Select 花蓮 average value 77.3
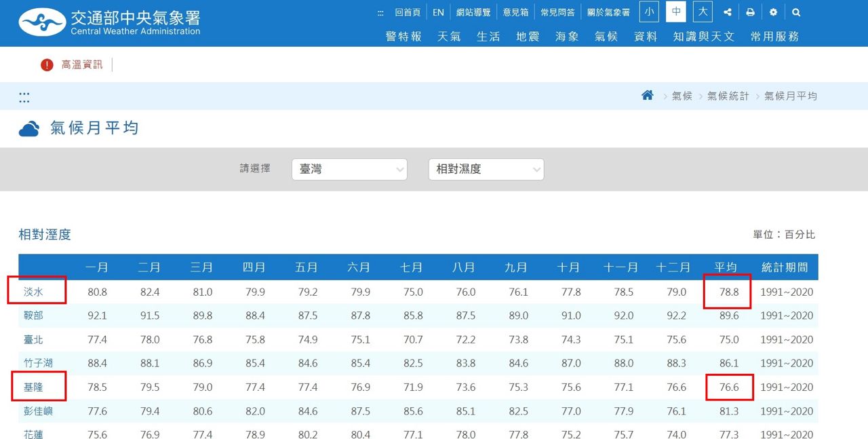868x439 pixels. [729, 434]
